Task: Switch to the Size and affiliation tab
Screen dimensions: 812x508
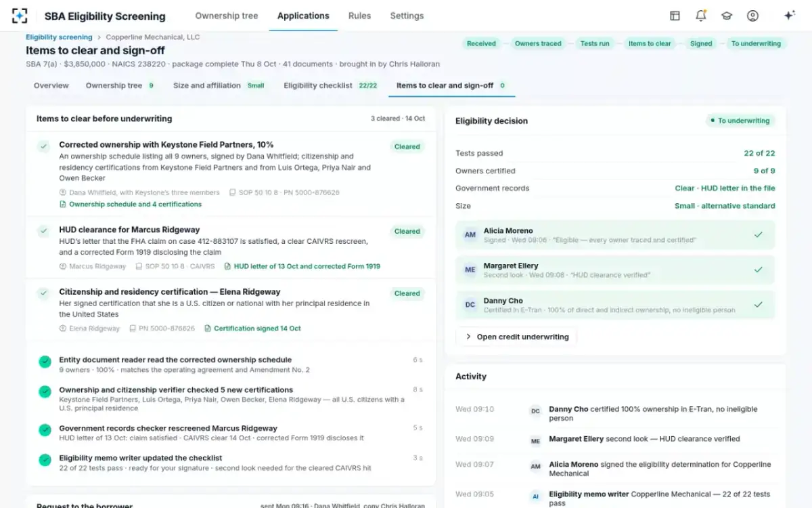Action: point(219,85)
